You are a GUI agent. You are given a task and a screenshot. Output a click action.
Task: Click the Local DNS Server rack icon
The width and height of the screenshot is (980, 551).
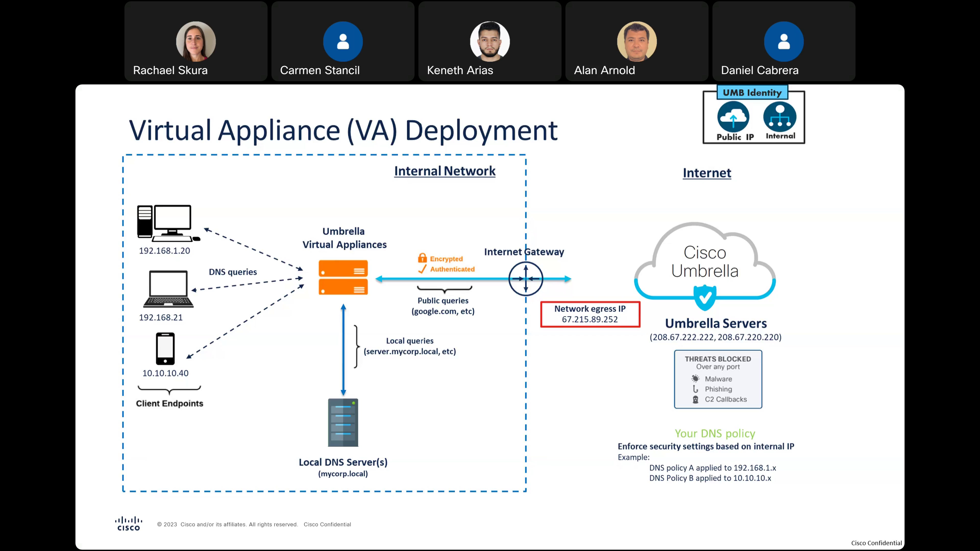(343, 422)
